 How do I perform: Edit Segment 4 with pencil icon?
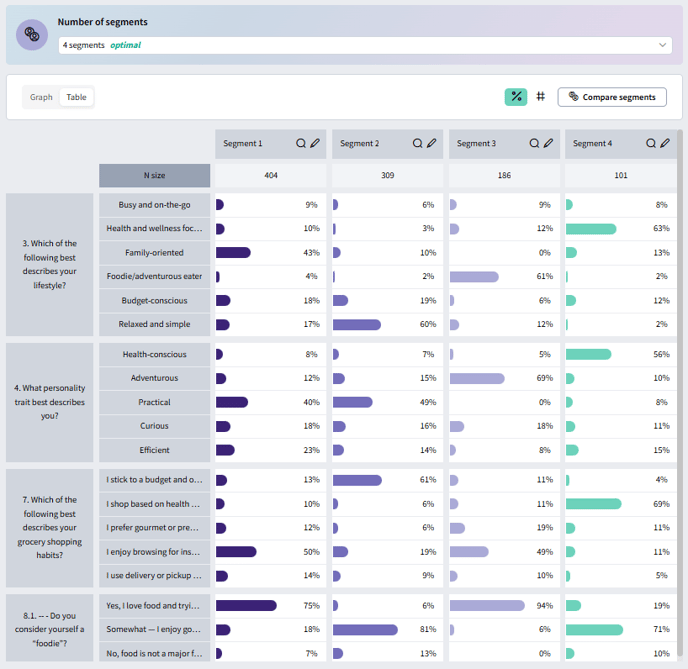[x=665, y=144]
